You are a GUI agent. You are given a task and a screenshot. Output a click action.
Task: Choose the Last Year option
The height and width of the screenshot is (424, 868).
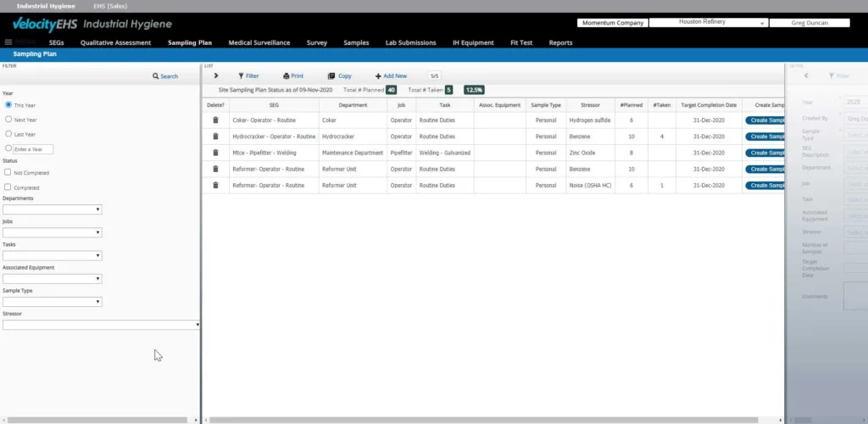pos(8,134)
